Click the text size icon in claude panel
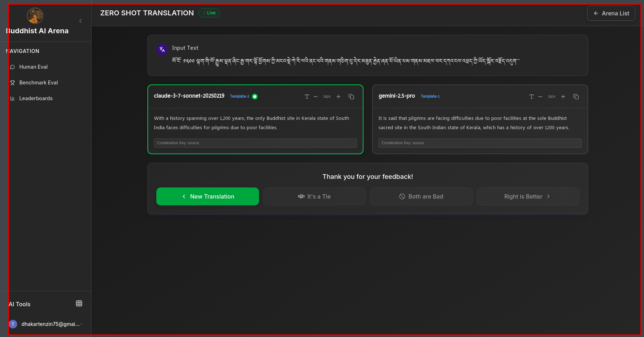644x337 pixels. tap(307, 97)
